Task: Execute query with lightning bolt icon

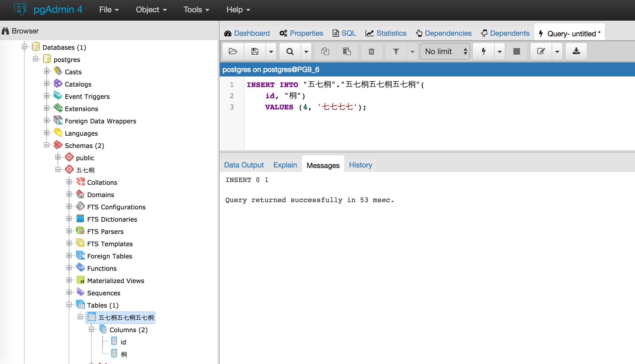Action: pyautogui.click(x=484, y=51)
